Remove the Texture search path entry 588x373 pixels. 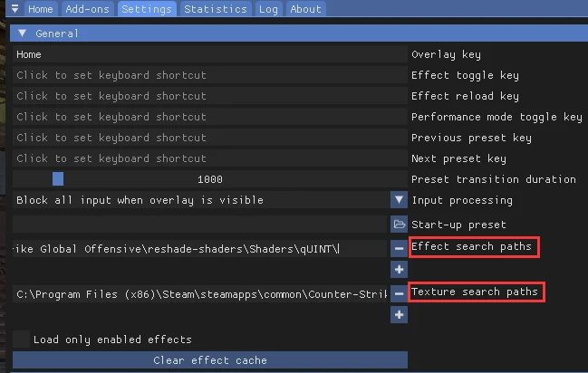pyautogui.click(x=399, y=292)
